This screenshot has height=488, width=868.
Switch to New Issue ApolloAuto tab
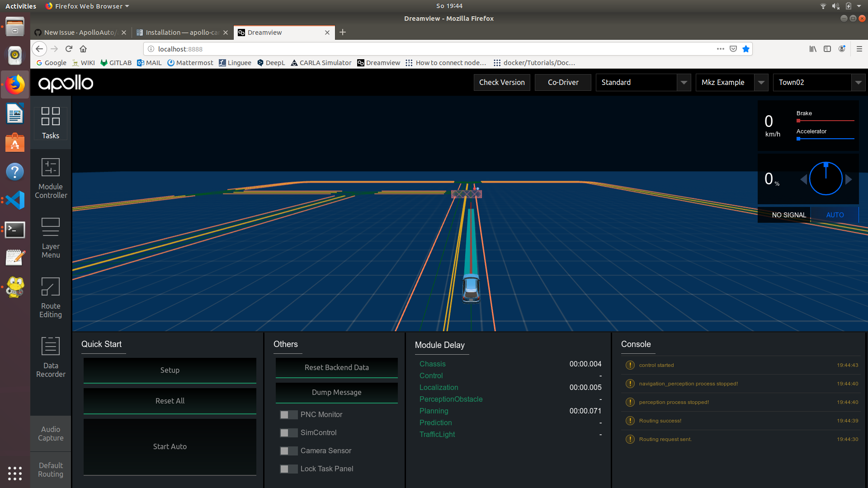pos(80,32)
